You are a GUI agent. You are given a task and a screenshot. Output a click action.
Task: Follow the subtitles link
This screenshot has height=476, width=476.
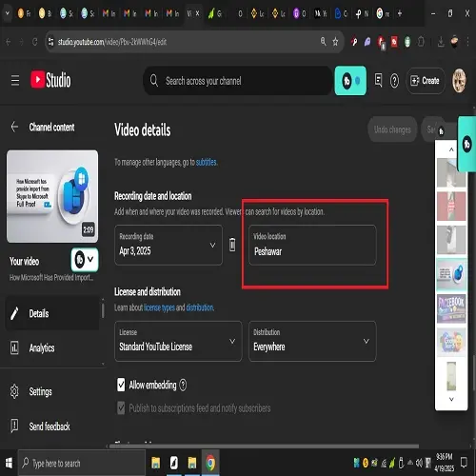click(206, 162)
